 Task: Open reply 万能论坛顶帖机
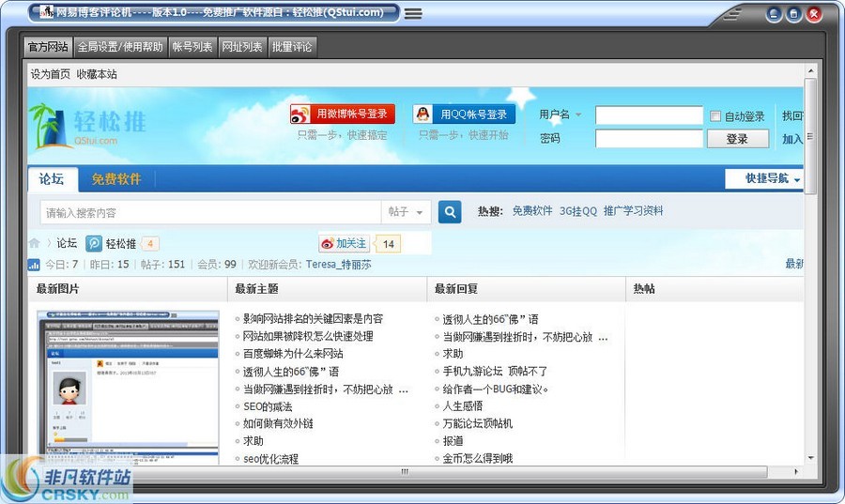tap(478, 424)
